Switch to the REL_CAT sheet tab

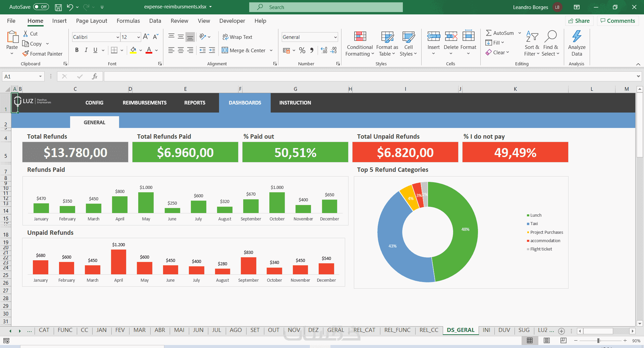[364, 330]
